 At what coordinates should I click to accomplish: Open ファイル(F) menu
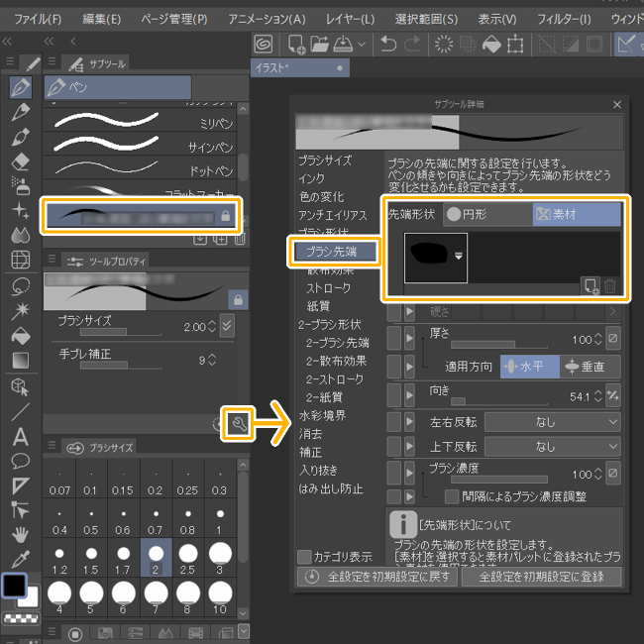pos(38,19)
